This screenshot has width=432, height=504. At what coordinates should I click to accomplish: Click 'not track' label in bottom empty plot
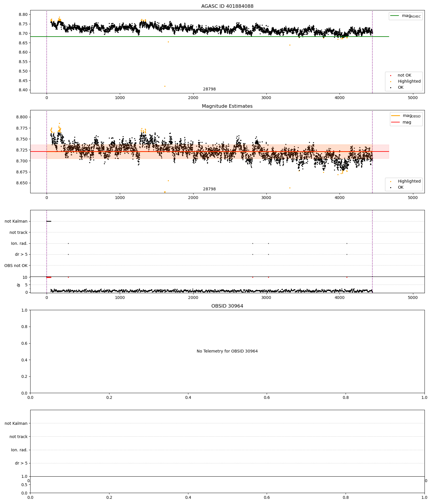[18, 437]
